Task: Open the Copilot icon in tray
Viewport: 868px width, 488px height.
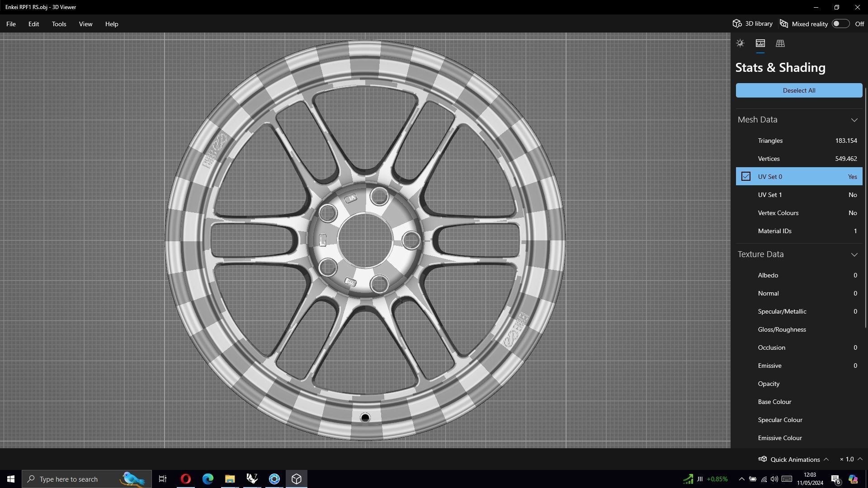Action: [x=853, y=479]
